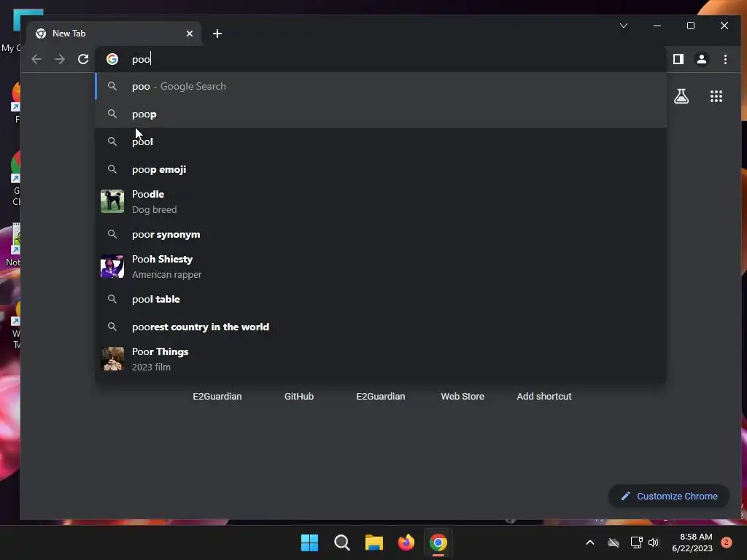Open the Search Labs flask icon
The width and height of the screenshot is (747, 560).
tap(681, 97)
